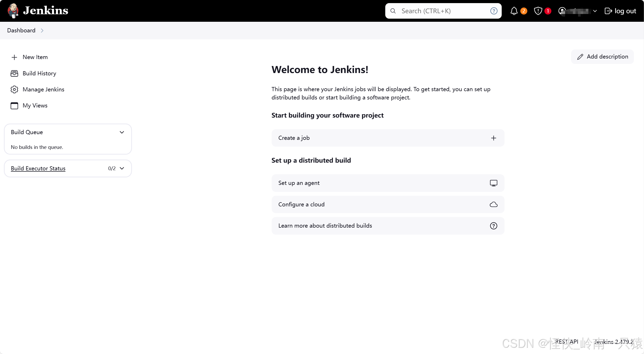Click the No builds in the queue text

(37, 147)
